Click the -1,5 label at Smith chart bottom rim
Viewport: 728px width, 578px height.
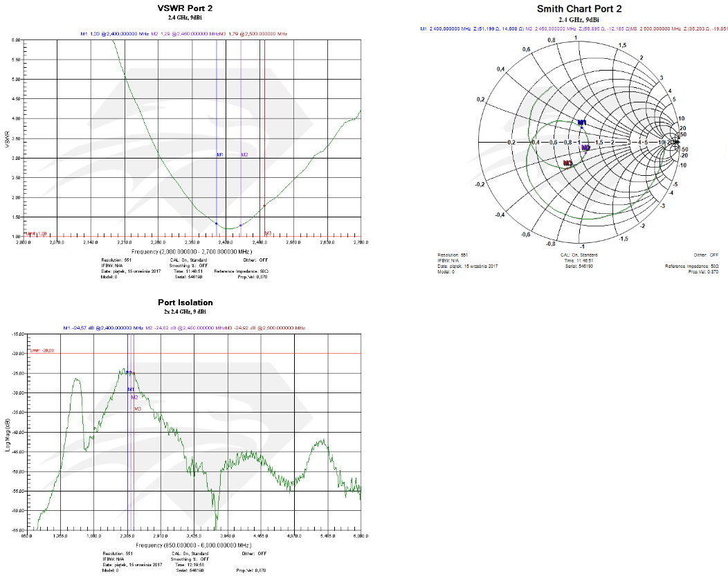click(624, 239)
